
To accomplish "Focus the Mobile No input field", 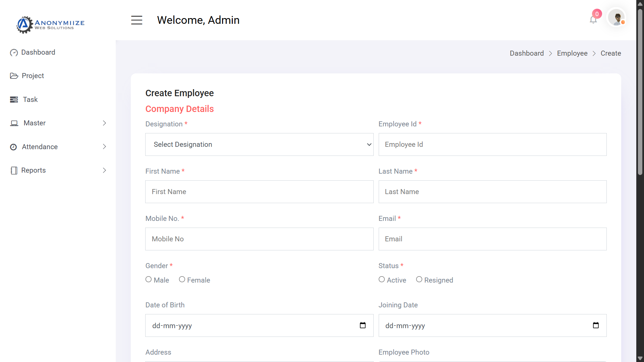I will (x=259, y=239).
